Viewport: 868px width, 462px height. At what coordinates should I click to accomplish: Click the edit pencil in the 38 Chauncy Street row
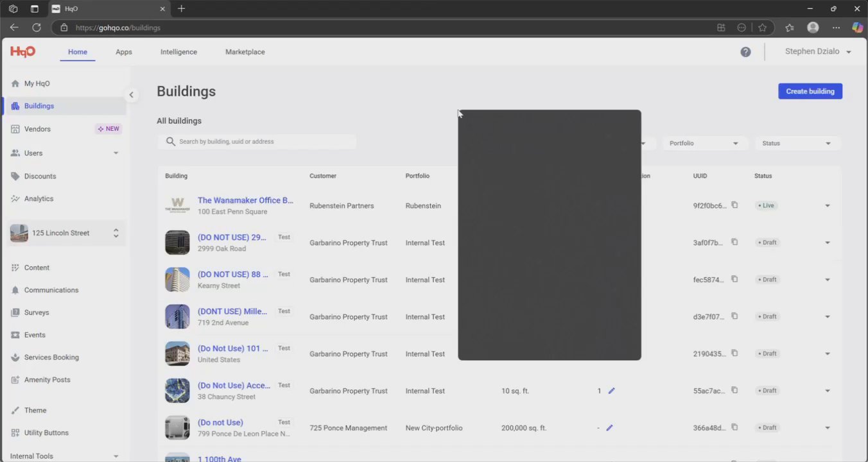(x=611, y=391)
